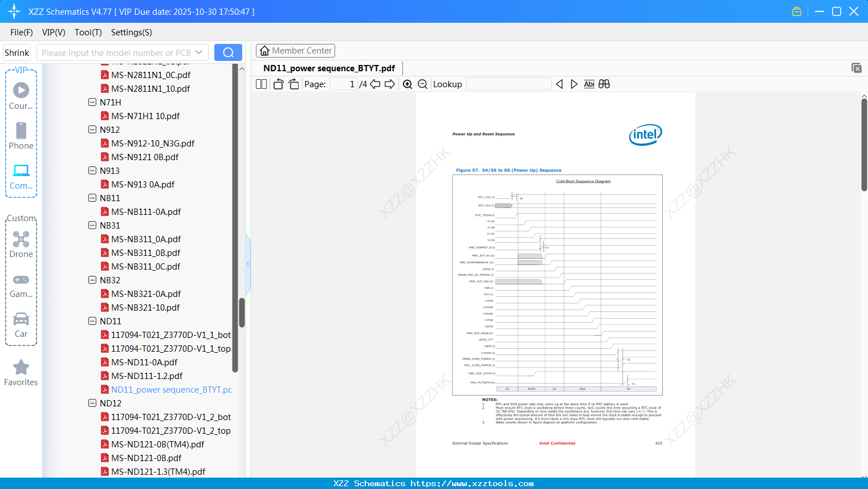Screen dimensions: 868x489
Task: Open the Settings(S) menu
Action: click(132, 32)
